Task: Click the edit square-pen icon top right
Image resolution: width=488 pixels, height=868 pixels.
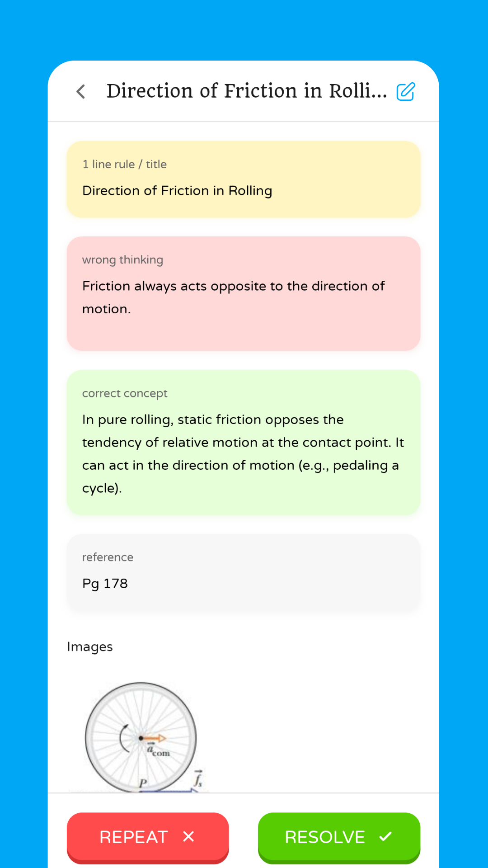Action: (406, 92)
